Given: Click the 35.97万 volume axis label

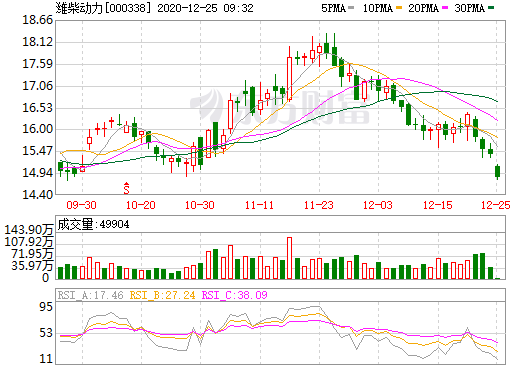Looking at the screenshot, I should click(x=32, y=266).
